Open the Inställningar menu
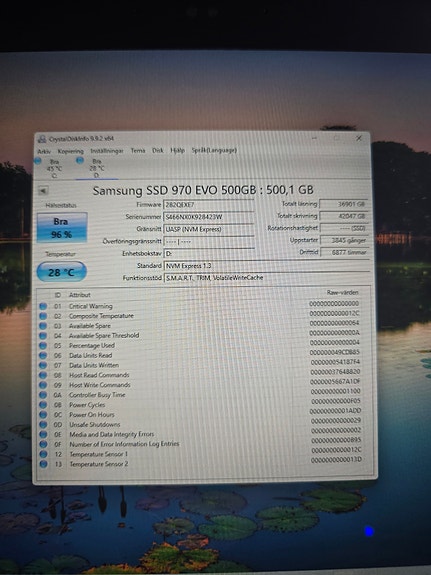Viewport: 431px width, 575px height. [107, 151]
